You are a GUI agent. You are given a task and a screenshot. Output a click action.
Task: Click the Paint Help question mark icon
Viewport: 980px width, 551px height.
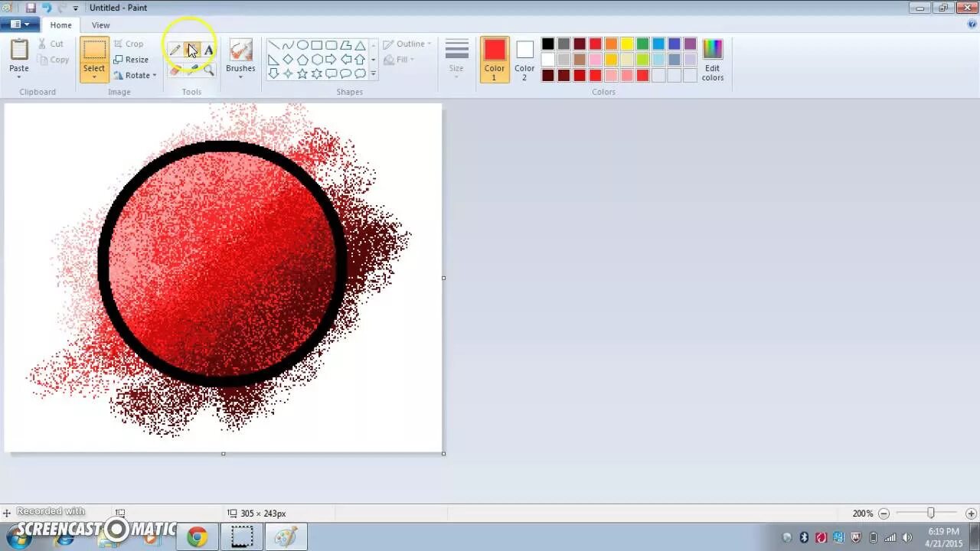pyautogui.click(x=972, y=24)
